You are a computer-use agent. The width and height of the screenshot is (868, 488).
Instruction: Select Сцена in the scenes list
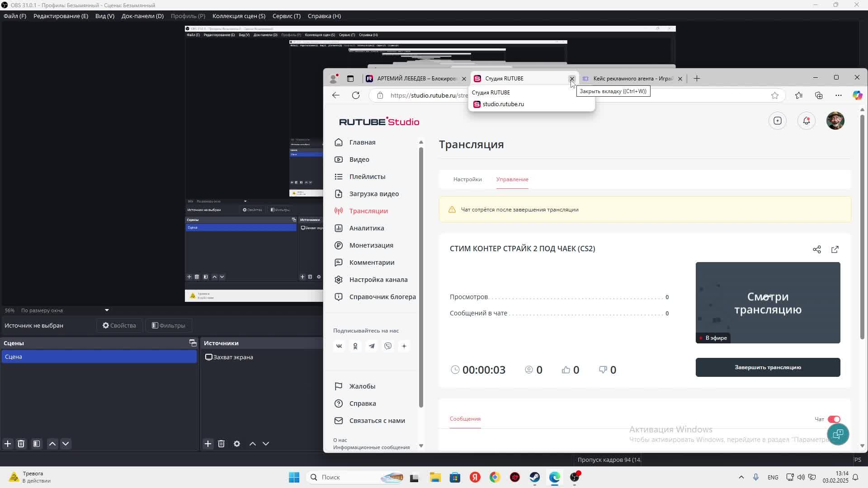click(99, 357)
